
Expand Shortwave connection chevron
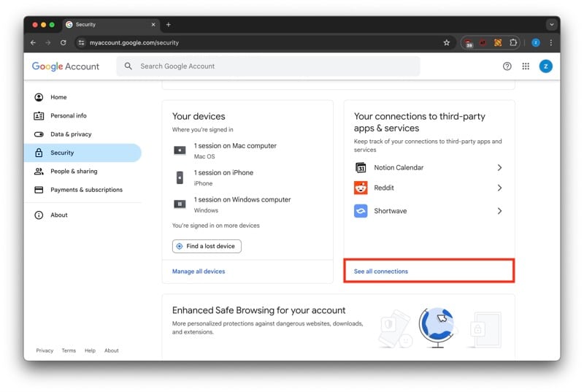click(499, 211)
